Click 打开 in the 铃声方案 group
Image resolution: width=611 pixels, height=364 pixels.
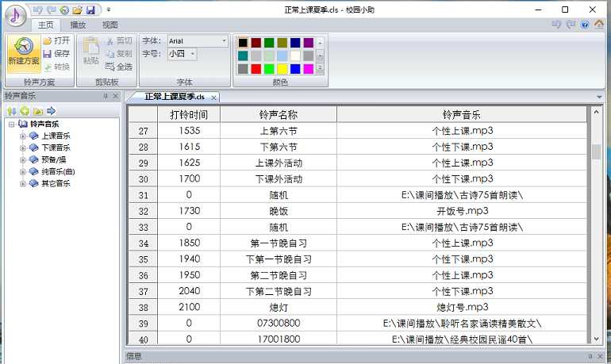coord(57,40)
